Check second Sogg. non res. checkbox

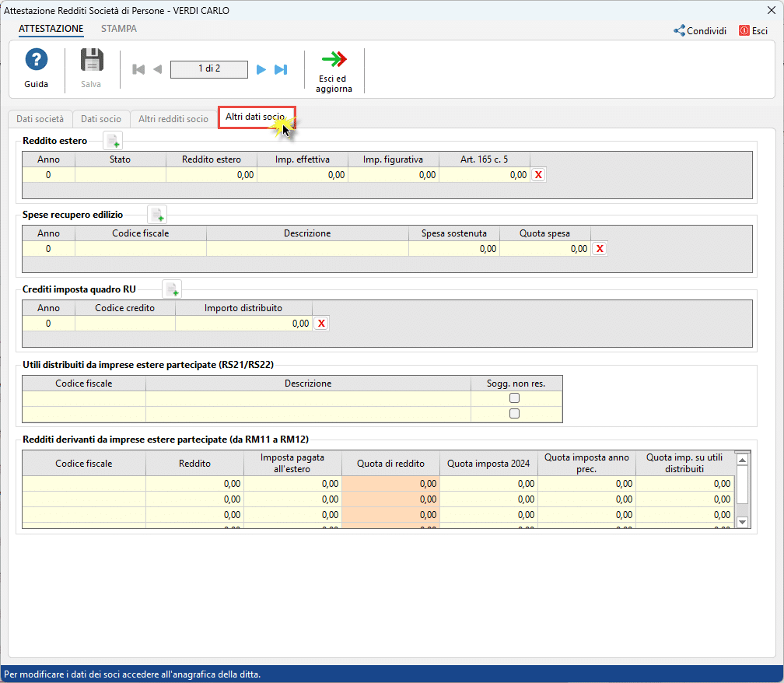coord(514,414)
